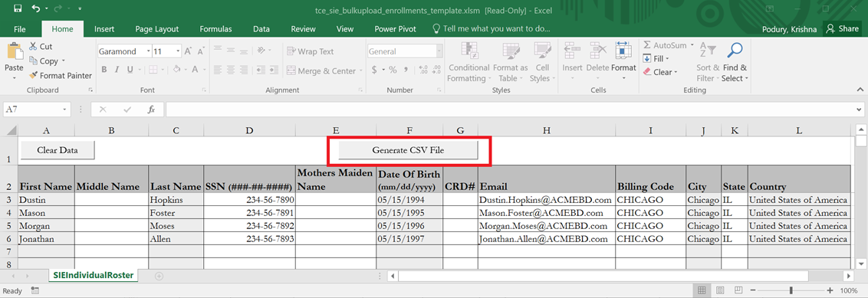Collapse the ribbon with the chevron
The width and height of the screenshot is (868, 298).
860,90
